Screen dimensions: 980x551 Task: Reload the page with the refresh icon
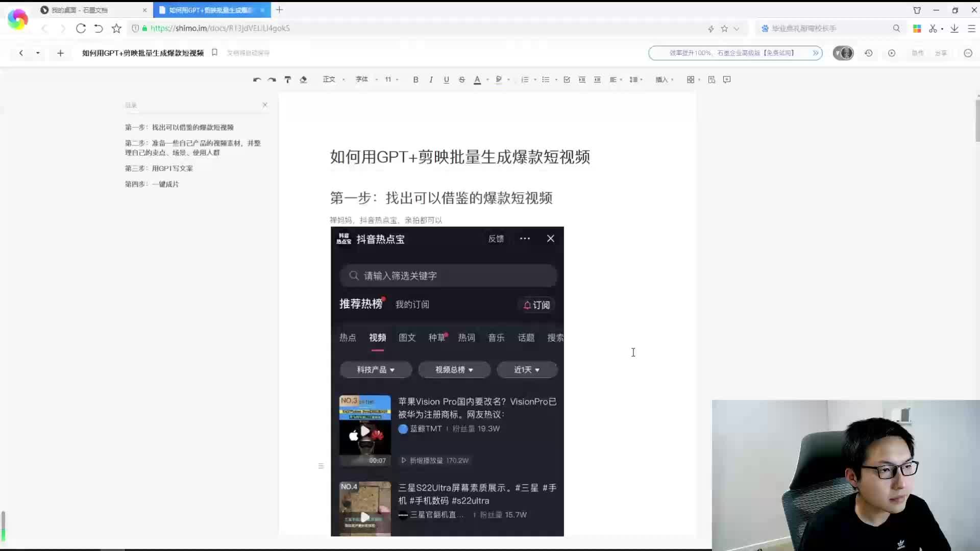[x=81, y=28]
